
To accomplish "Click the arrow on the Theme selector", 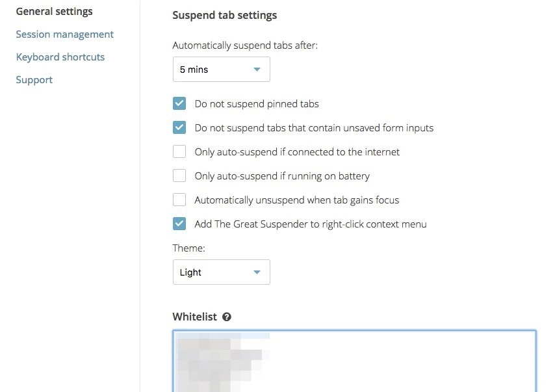I will tap(257, 272).
